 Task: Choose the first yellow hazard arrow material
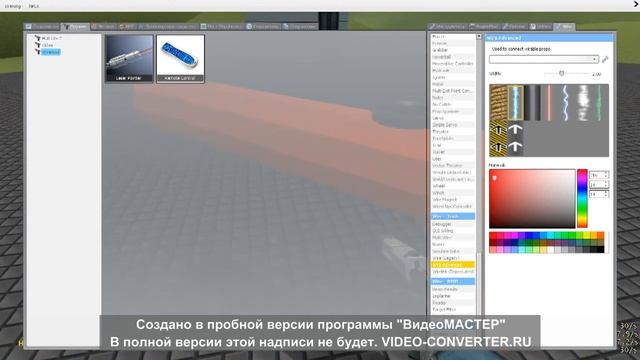coord(498,130)
